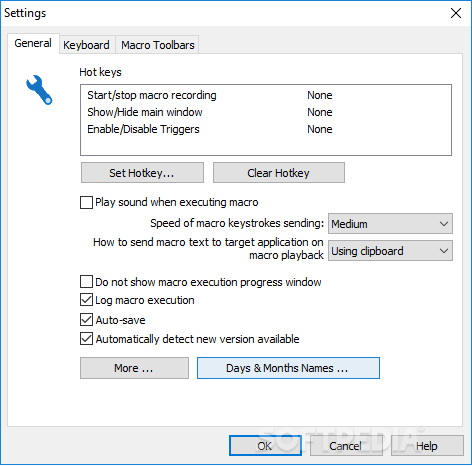Screen dimensions: 472x466
Task: Open the Macro Toolbars tab
Action: coord(158,45)
